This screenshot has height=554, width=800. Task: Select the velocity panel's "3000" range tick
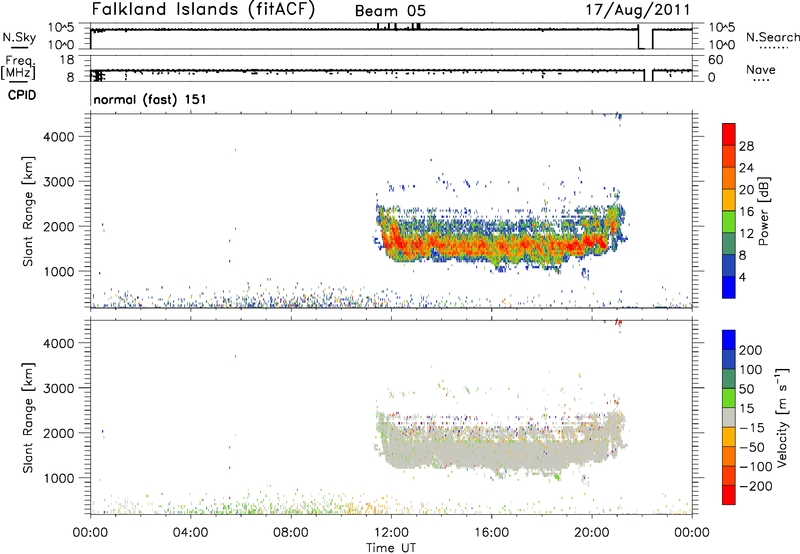coord(59,389)
